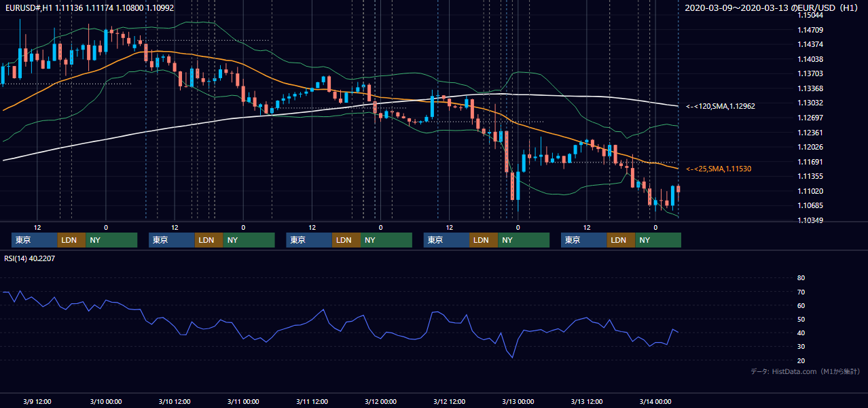
Task: Click the 3/11 00:00 time axis label
Action: click(243, 401)
